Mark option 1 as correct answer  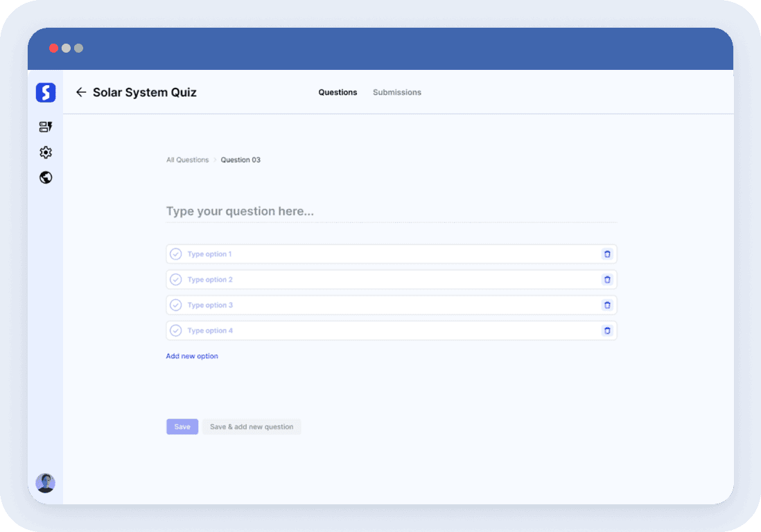(176, 254)
